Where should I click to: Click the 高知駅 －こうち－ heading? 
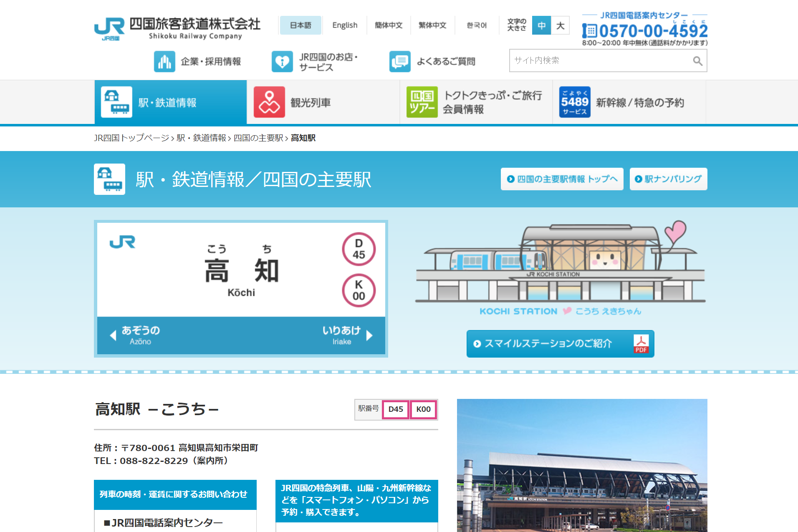157,409
